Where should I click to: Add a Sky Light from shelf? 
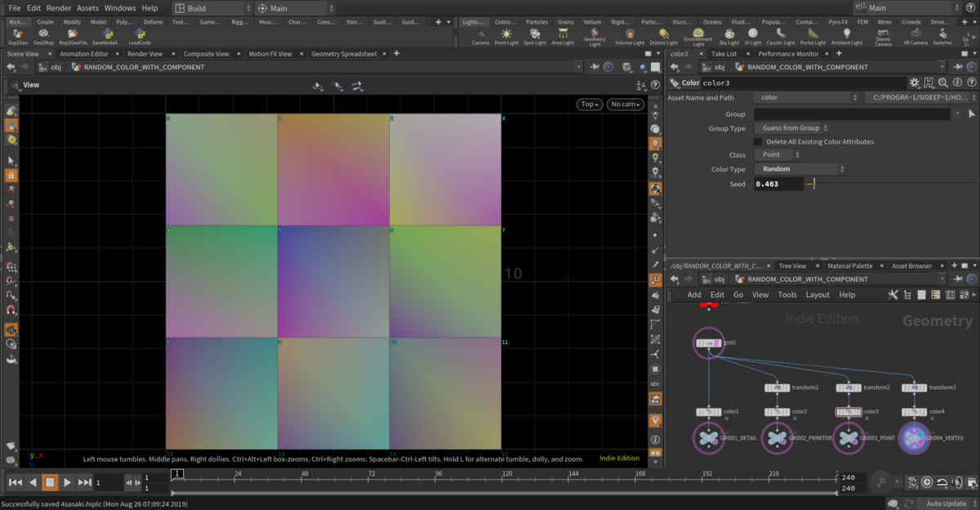pos(728,36)
